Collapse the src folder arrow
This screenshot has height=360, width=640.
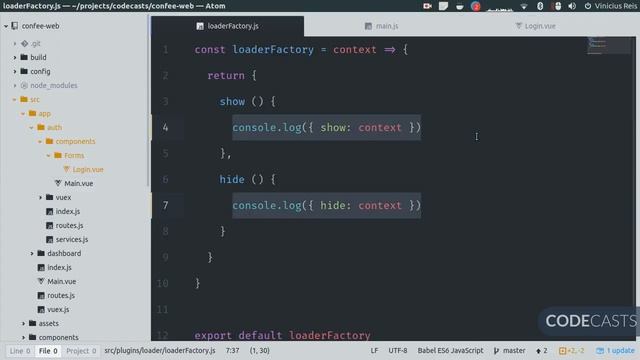[x=14, y=100]
